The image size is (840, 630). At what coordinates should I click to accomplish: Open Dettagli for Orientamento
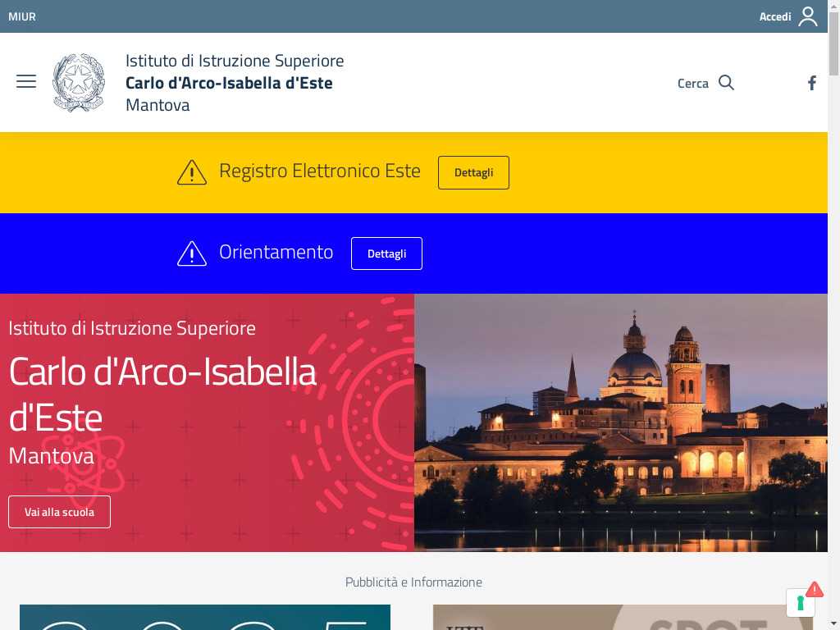click(387, 253)
